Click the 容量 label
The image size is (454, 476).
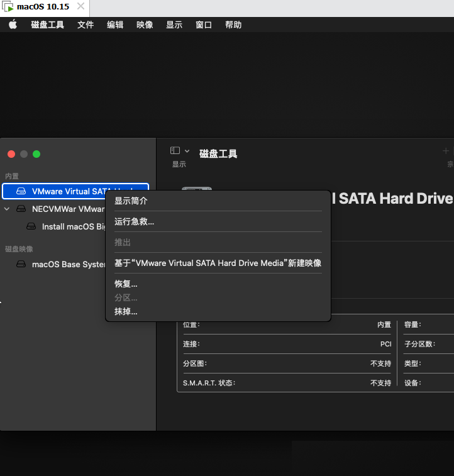coord(412,324)
